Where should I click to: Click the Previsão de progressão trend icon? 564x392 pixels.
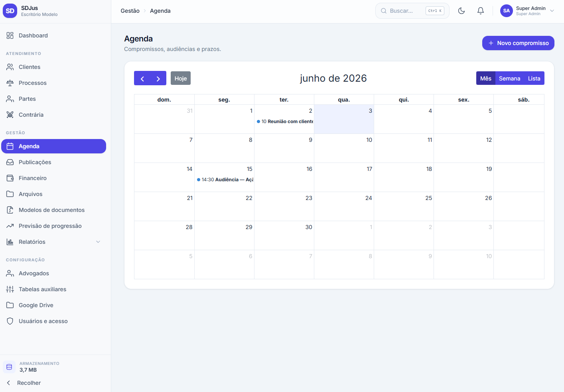pos(10,226)
